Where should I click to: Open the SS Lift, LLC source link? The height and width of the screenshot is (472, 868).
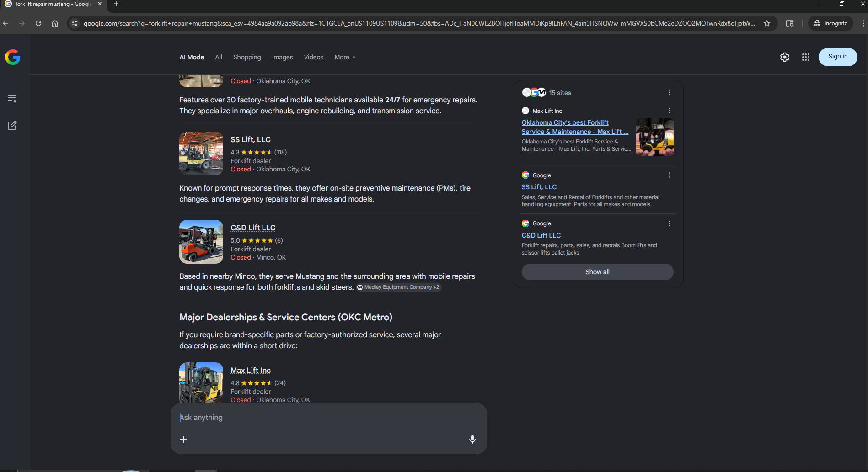click(x=539, y=187)
